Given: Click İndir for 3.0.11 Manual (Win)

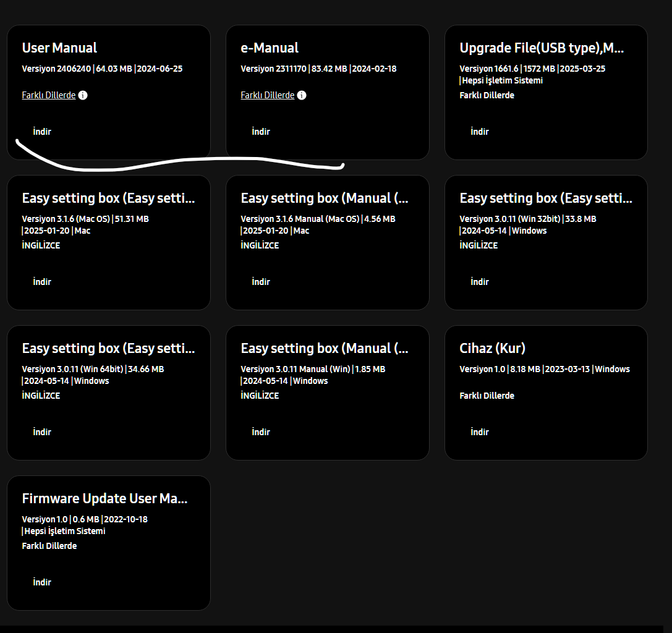Looking at the screenshot, I should click(x=261, y=431).
